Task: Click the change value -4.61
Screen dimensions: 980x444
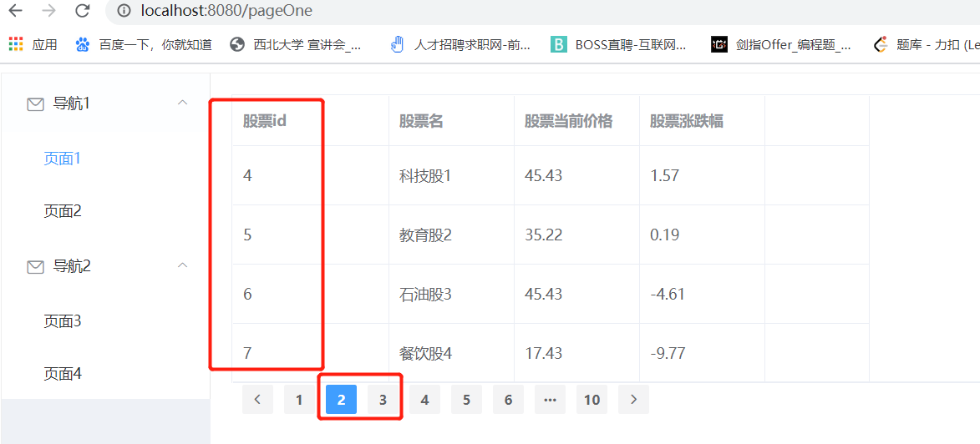Action: click(668, 294)
